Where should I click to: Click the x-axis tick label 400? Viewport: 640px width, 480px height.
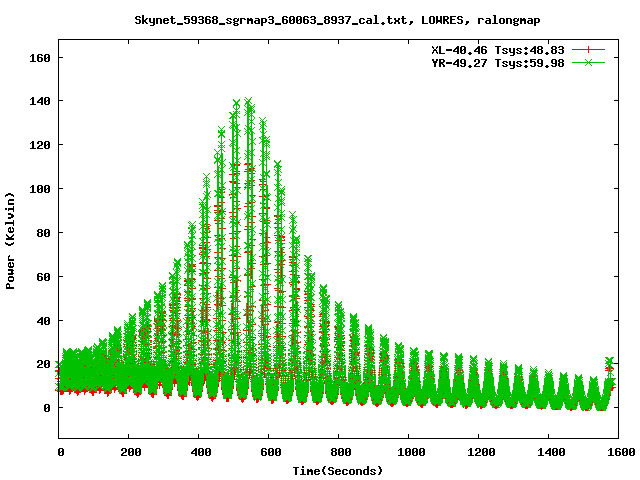201,452
